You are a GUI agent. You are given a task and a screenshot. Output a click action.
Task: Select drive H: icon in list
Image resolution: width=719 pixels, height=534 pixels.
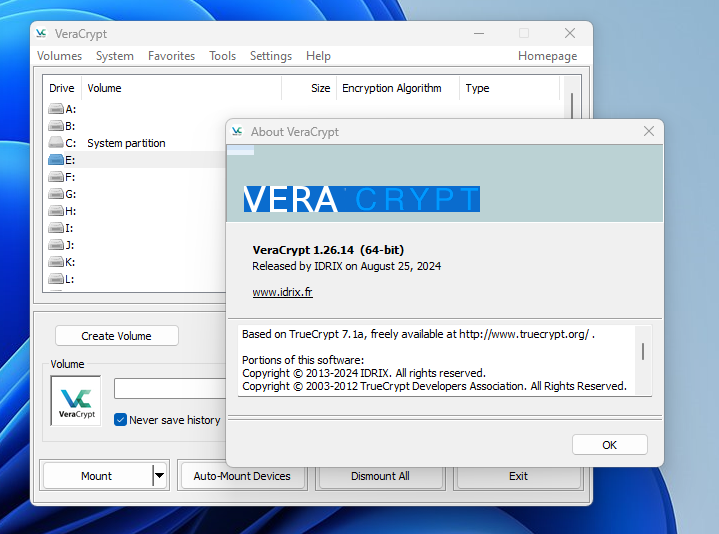point(56,211)
